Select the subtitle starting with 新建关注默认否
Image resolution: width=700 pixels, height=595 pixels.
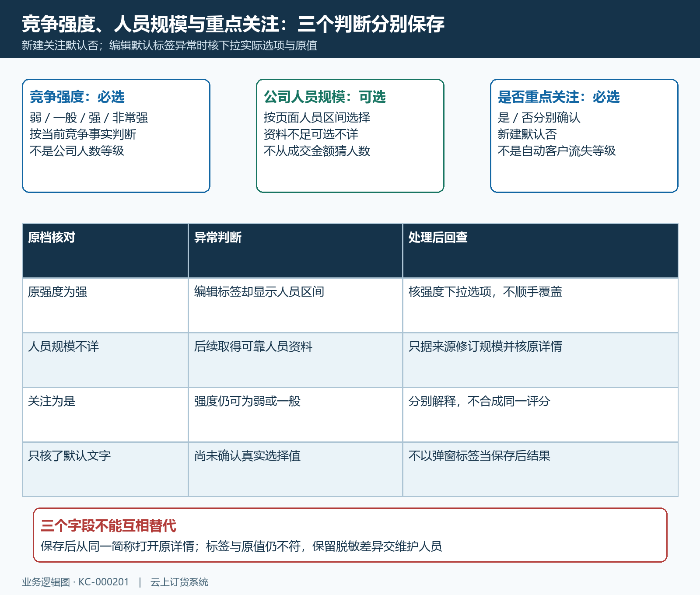(170, 45)
